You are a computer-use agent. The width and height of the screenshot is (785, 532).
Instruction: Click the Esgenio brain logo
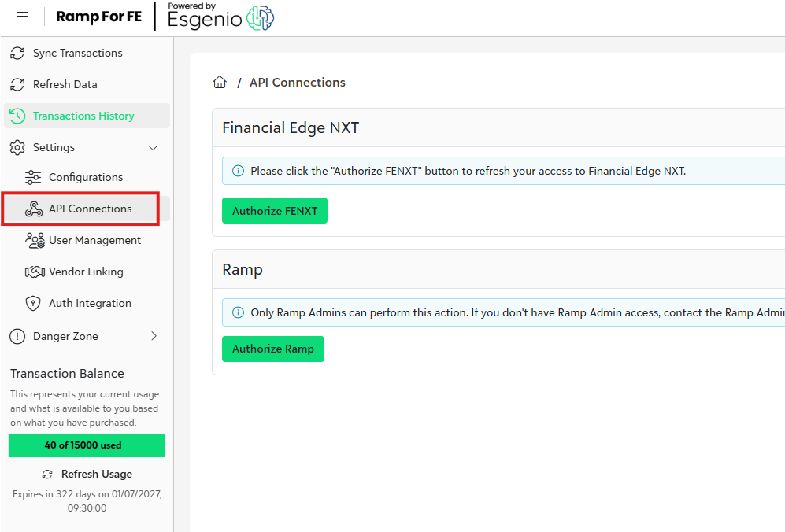pos(261,18)
